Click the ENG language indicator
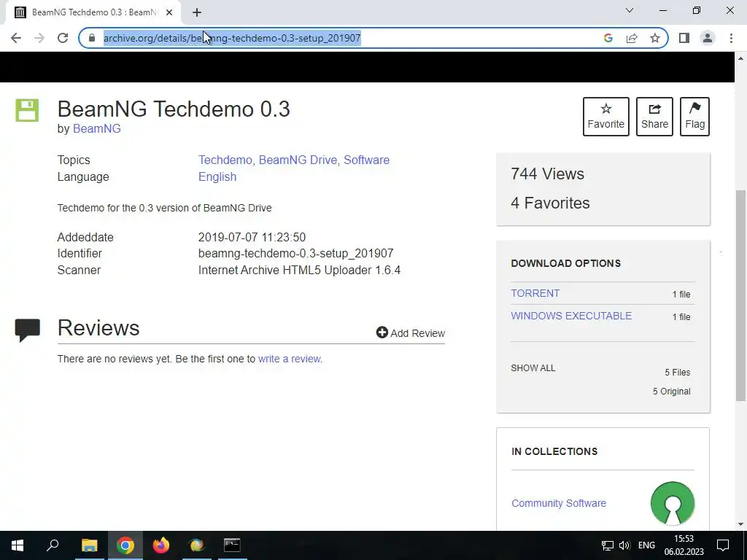Image resolution: width=747 pixels, height=560 pixels. 646,545
